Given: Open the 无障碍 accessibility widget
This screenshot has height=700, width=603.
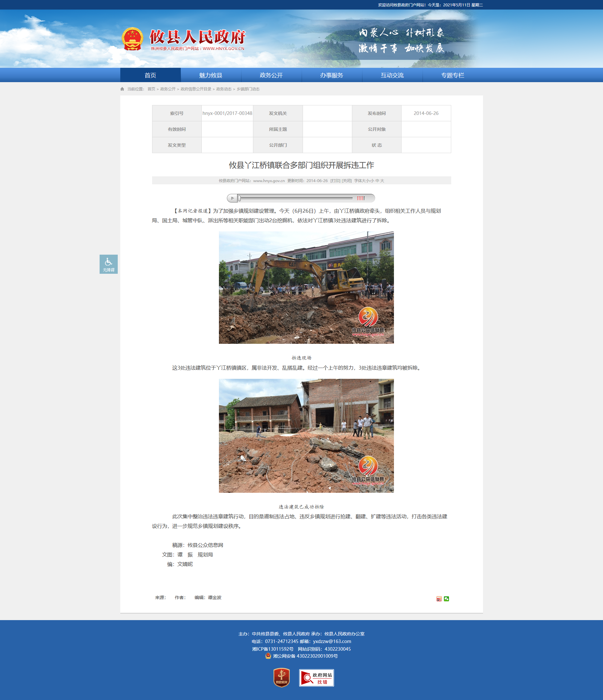Looking at the screenshot, I should pos(109,264).
